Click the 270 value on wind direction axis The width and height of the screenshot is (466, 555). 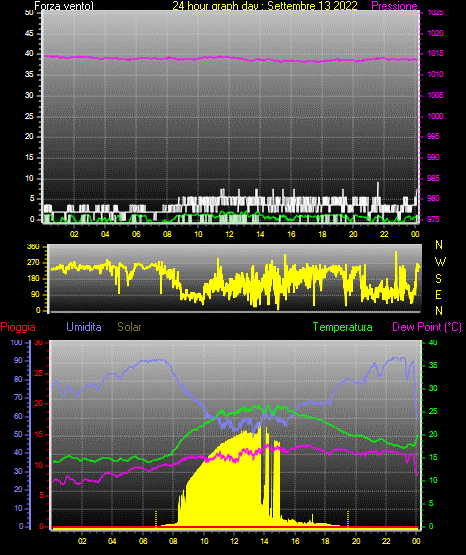tap(33, 263)
